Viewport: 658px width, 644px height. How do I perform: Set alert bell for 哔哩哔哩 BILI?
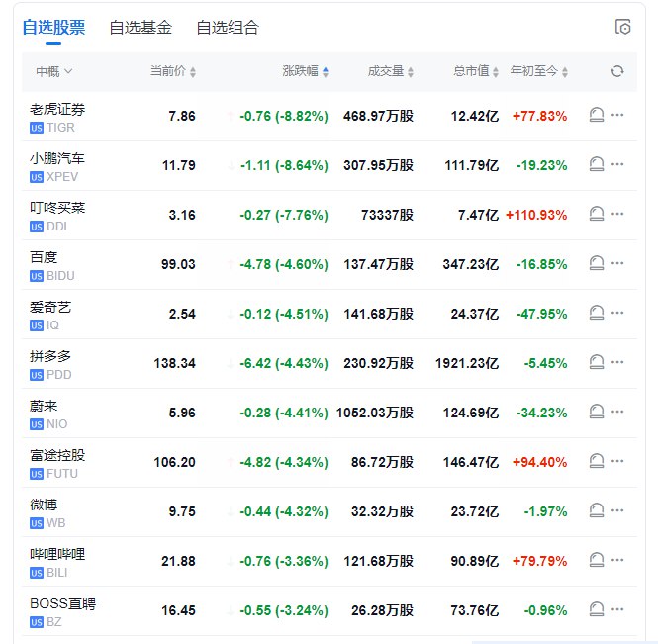coord(597,560)
